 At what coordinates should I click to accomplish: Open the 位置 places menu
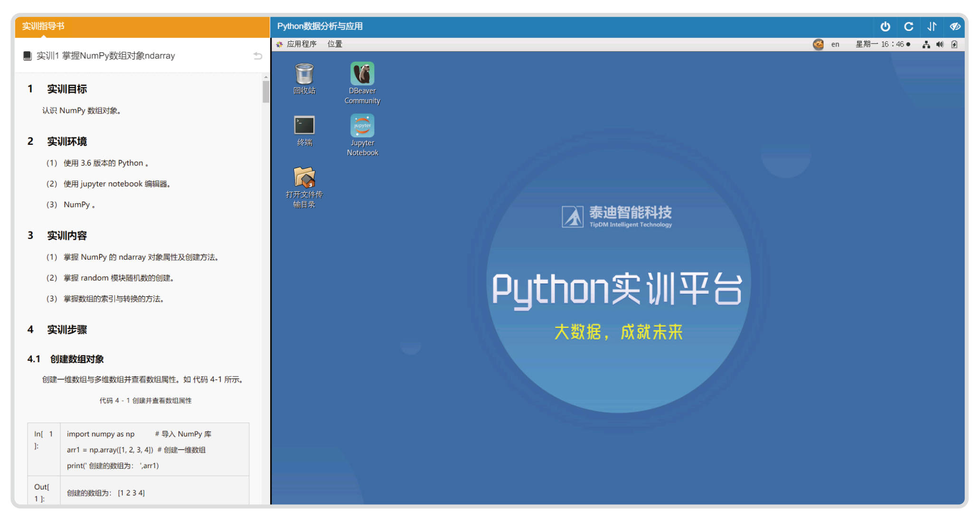tap(335, 44)
